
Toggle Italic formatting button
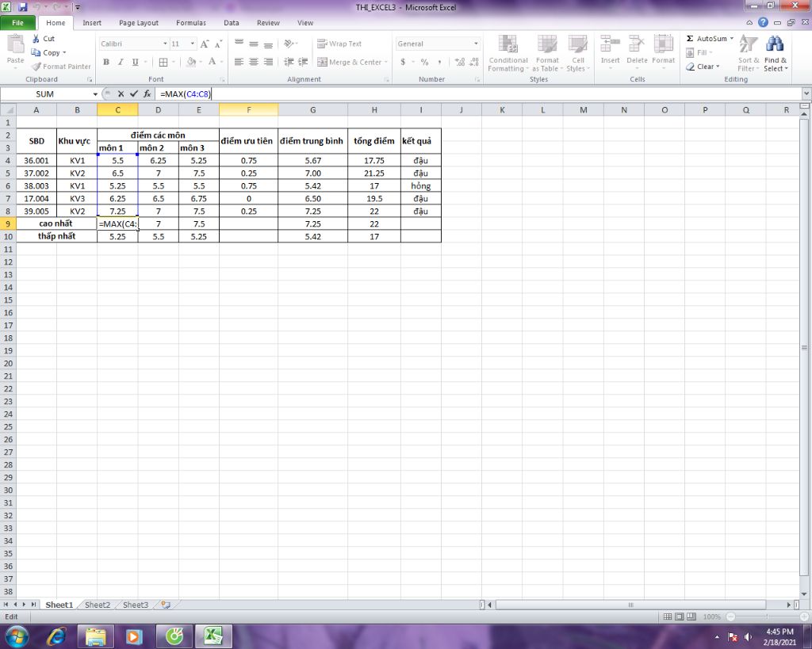coord(121,62)
